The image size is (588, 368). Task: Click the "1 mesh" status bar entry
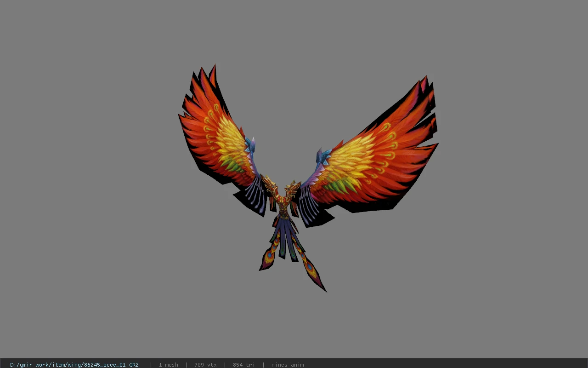[168, 365]
